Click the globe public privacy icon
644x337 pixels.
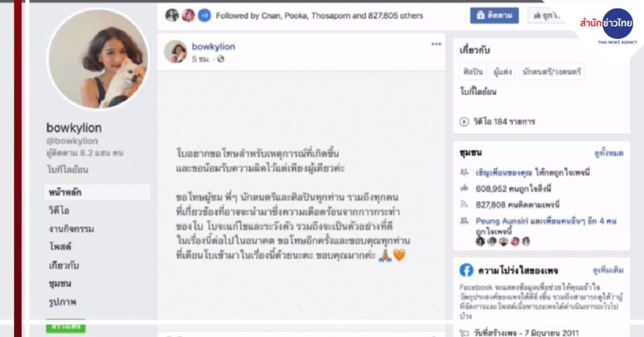221,59
